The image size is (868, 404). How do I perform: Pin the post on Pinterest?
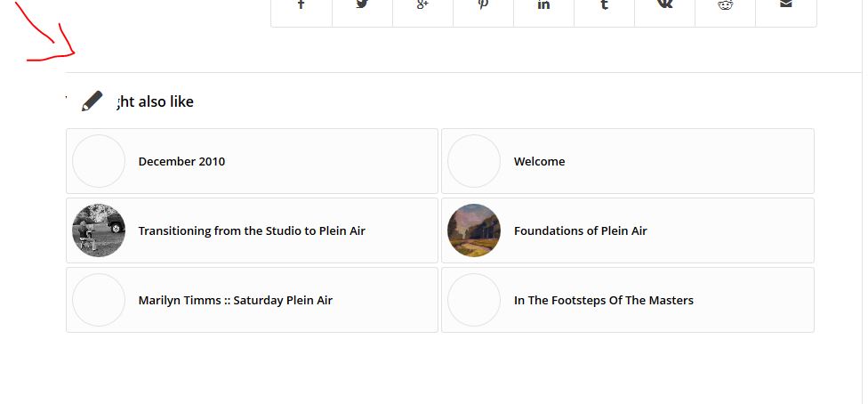tap(483, 5)
